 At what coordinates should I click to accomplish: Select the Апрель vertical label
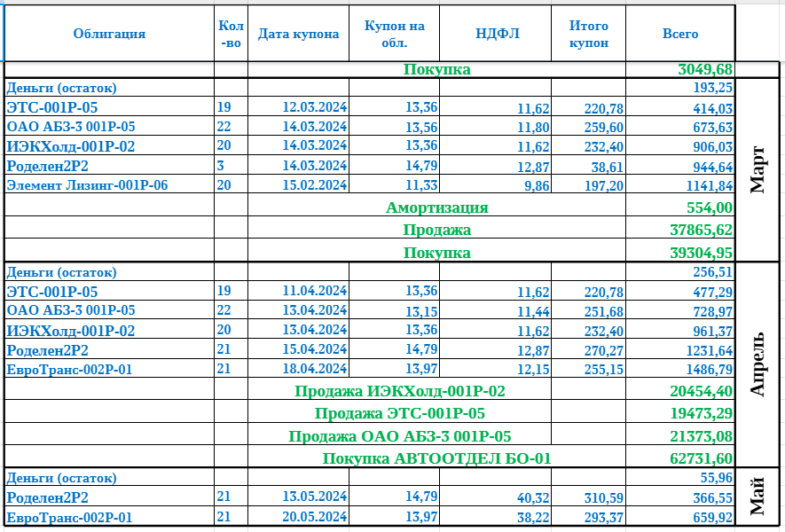(758, 364)
